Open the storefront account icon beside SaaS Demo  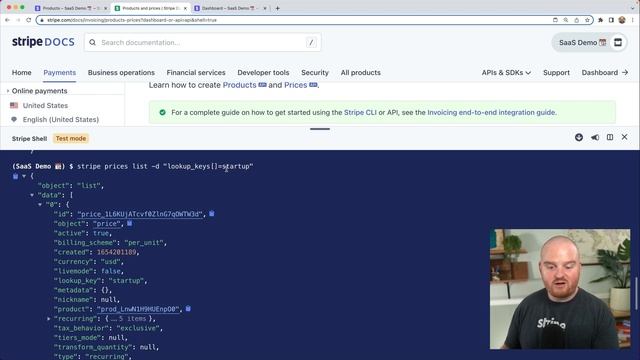pyautogui.click(x=618, y=42)
